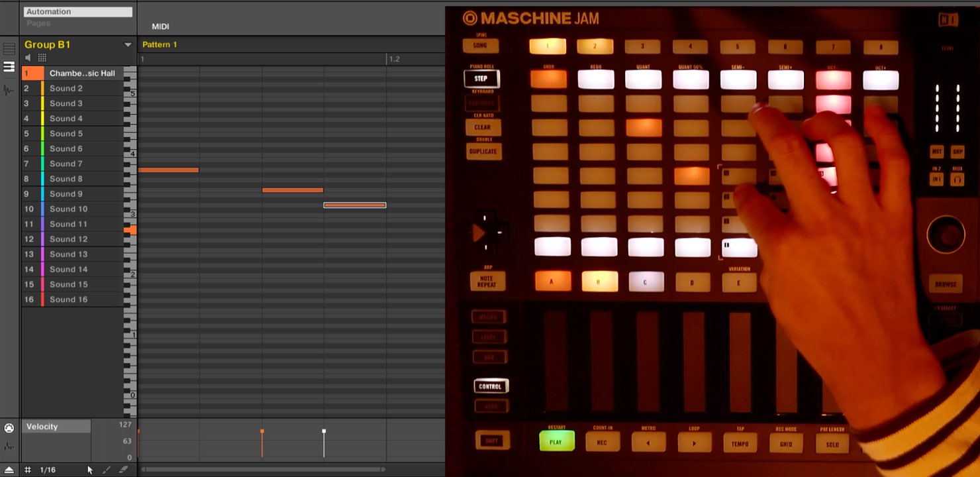The image size is (980, 477).
Task: Select the pointer edit tool
Action: [x=90, y=470]
